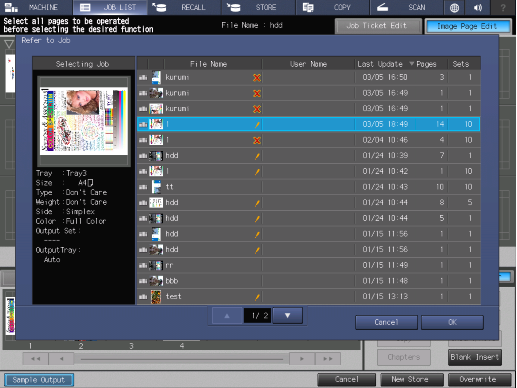Click the page thumbnail at bottom left

pos(10,316)
